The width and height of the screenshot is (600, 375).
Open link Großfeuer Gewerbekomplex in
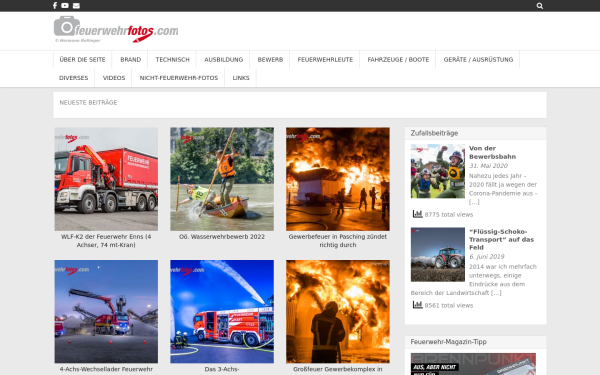click(338, 369)
